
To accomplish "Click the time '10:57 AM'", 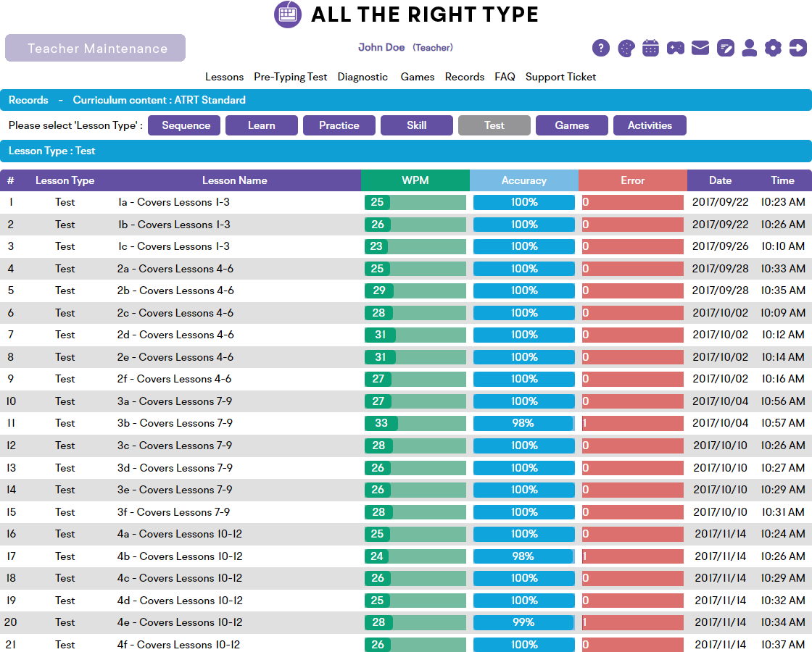I will click(783, 423).
